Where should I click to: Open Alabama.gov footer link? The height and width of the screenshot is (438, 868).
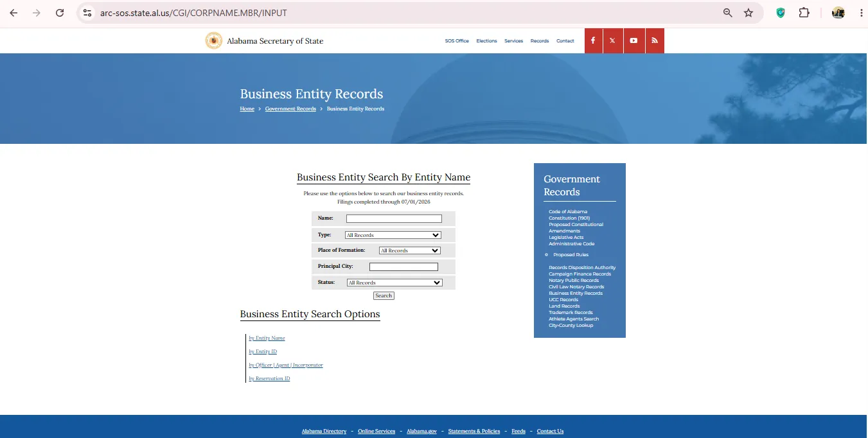coord(421,432)
